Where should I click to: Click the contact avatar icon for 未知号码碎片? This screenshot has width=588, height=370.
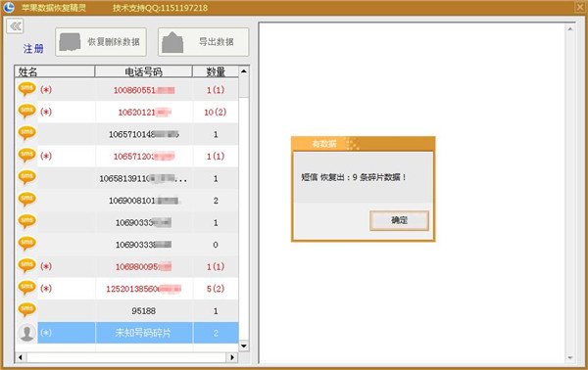click(x=27, y=333)
